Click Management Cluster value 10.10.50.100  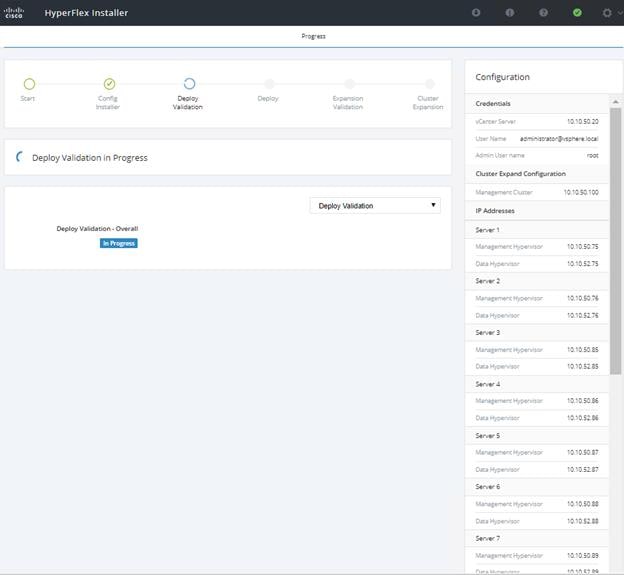tap(581, 192)
